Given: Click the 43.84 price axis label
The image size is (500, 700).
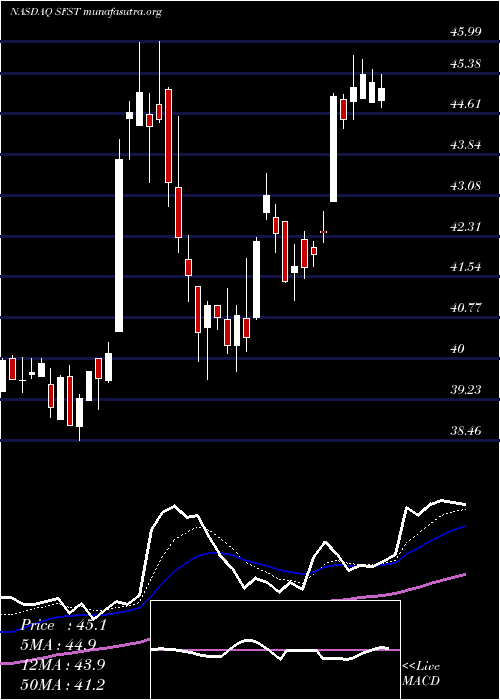Looking at the screenshot, I should pyautogui.click(x=466, y=145).
